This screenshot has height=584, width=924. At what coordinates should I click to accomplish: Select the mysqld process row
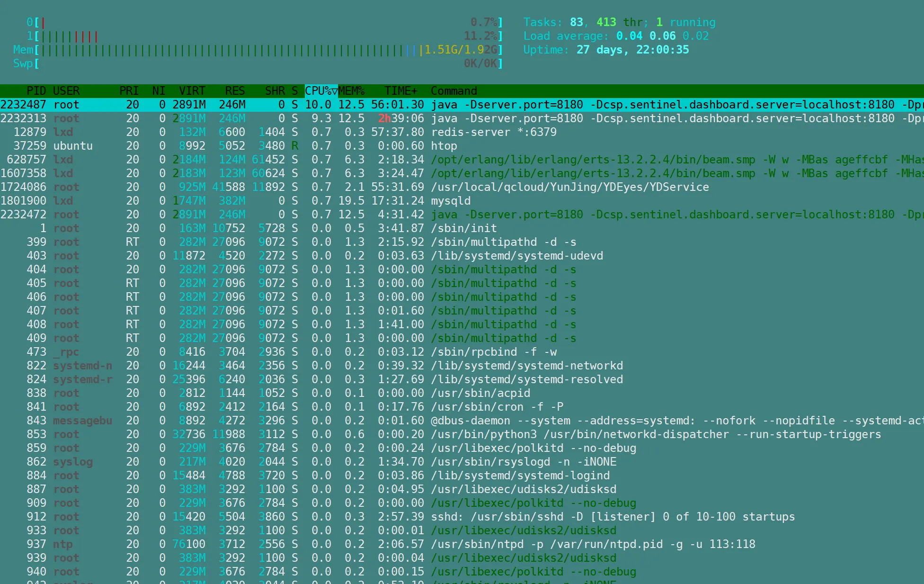point(451,201)
